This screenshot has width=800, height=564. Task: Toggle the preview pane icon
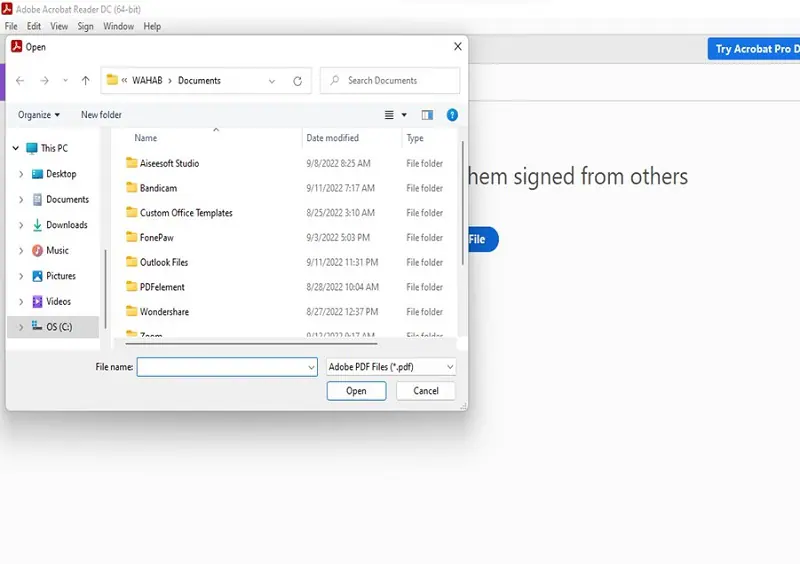(x=427, y=115)
